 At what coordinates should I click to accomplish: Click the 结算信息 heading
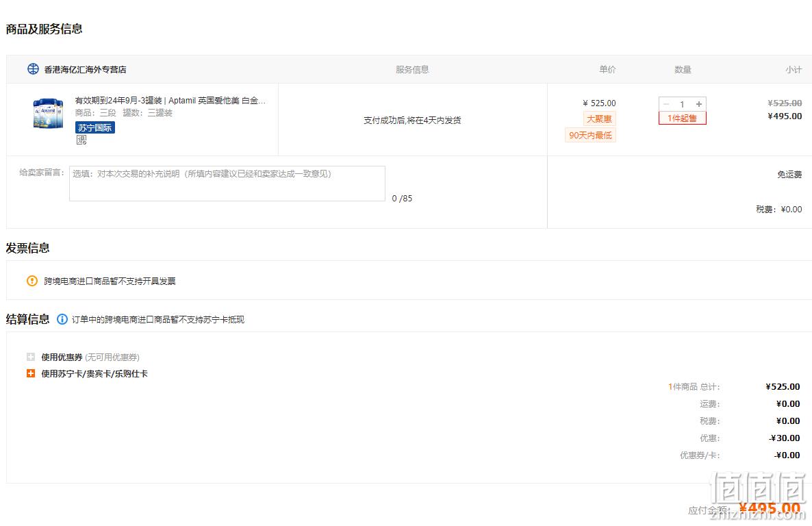click(27, 319)
